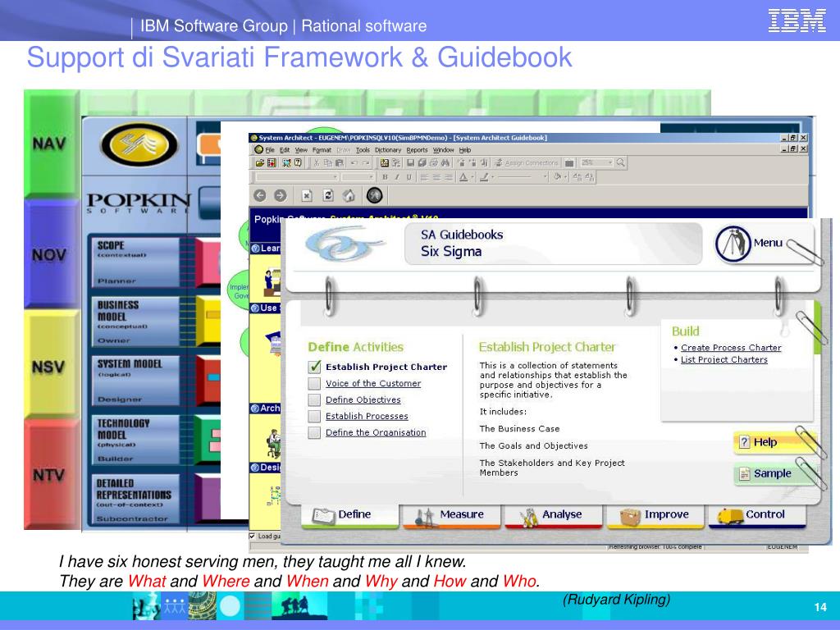Check the Establish Processes box
The image size is (840, 630).
(314, 416)
